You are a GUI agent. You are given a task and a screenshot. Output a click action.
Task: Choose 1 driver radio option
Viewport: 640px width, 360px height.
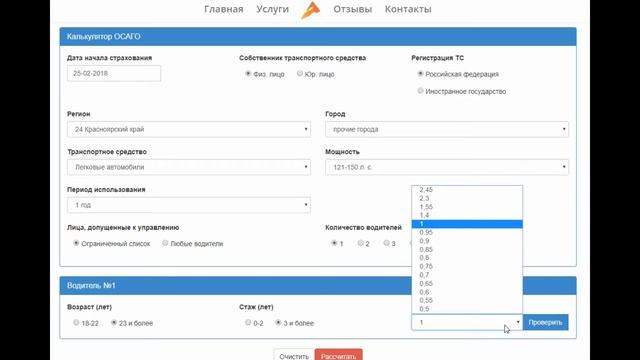pos(334,243)
